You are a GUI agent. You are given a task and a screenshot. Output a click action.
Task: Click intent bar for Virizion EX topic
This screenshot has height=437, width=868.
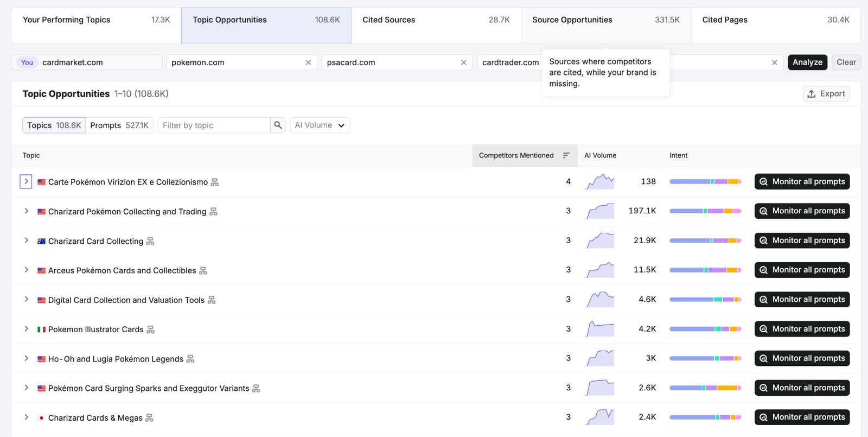[x=705, y=181]
